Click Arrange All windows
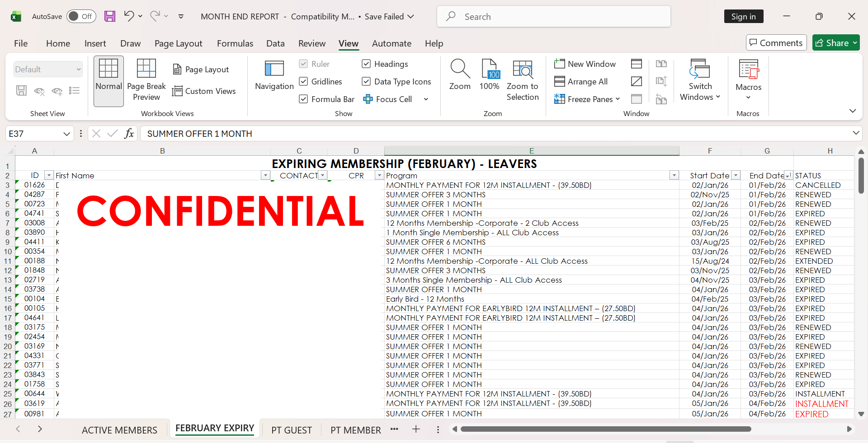 tap(581, 82)
